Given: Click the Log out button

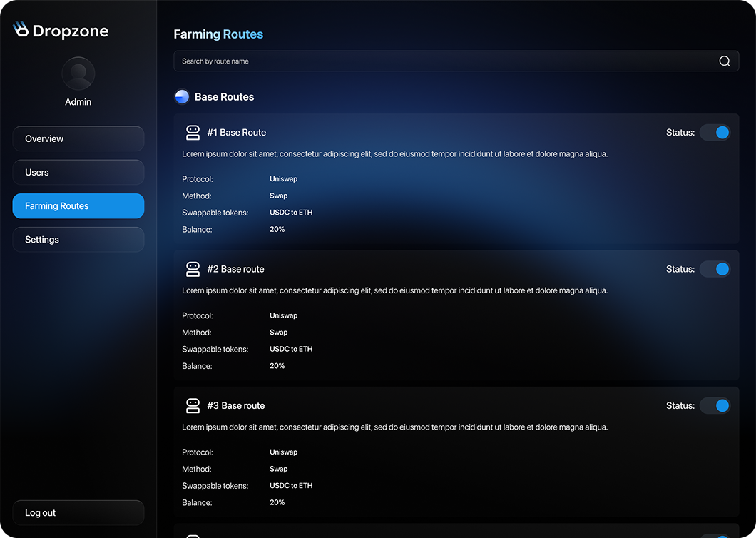Looking at the screenshot, I should (78, 512).
